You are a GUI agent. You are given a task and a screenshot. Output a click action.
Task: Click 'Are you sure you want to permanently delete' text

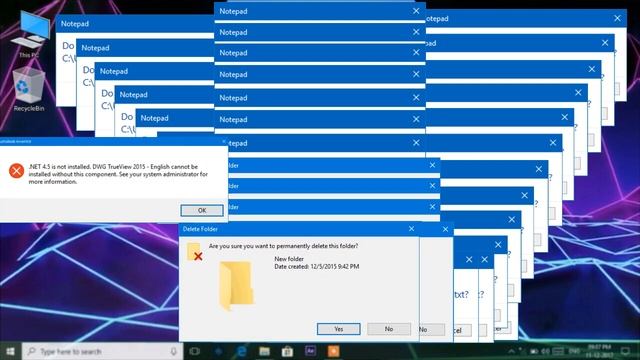point(283,246)
